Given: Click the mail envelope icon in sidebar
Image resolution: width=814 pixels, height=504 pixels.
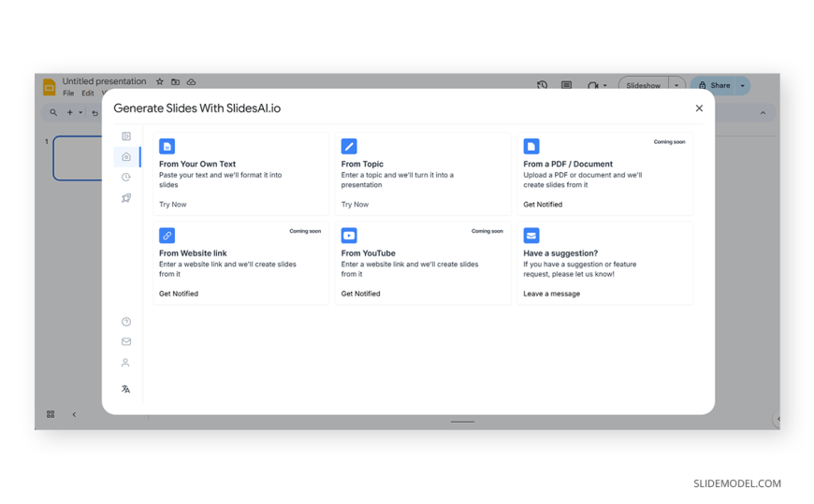Looking at the screenshot, I should click(126, 341).
